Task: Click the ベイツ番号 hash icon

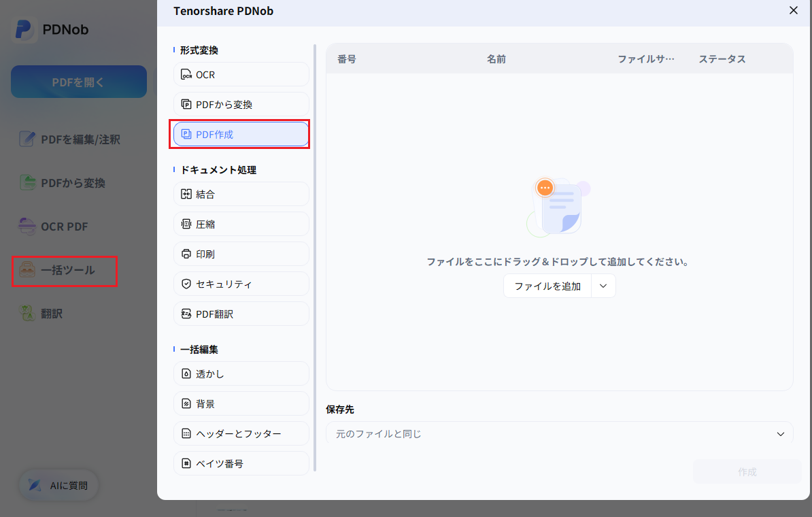Action: coord(186,463)
